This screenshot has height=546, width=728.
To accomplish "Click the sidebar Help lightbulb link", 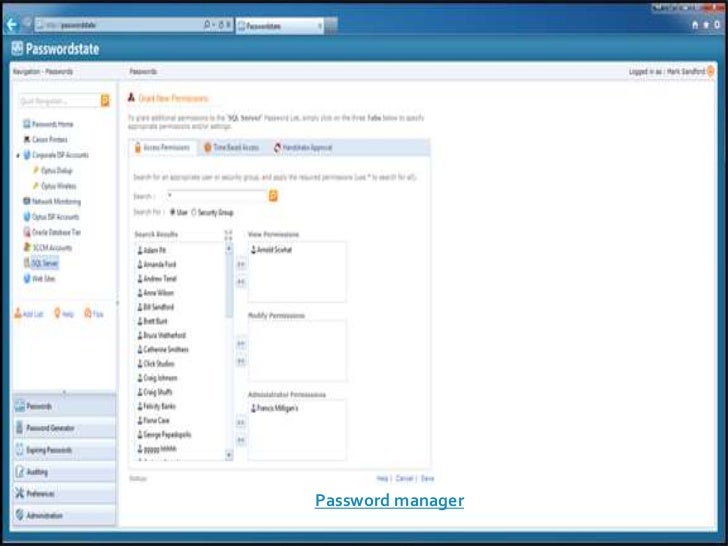I will tap(64, 314).
